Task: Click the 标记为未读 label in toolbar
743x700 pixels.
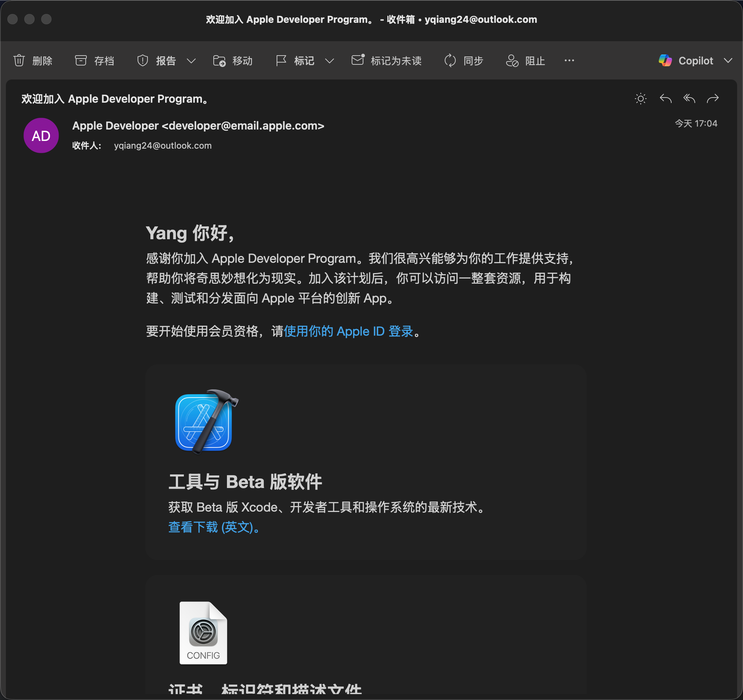Action: (396, 61)
